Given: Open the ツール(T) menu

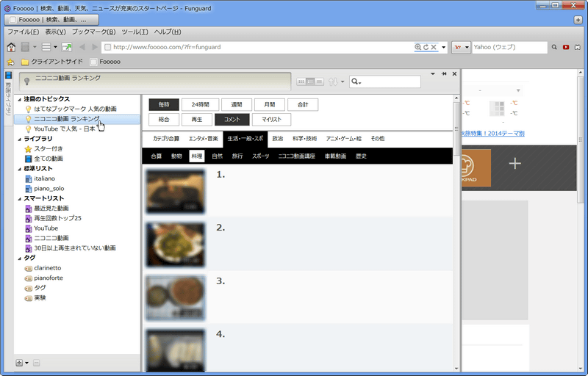Looking at the screenshot, I should pos(135,32).
